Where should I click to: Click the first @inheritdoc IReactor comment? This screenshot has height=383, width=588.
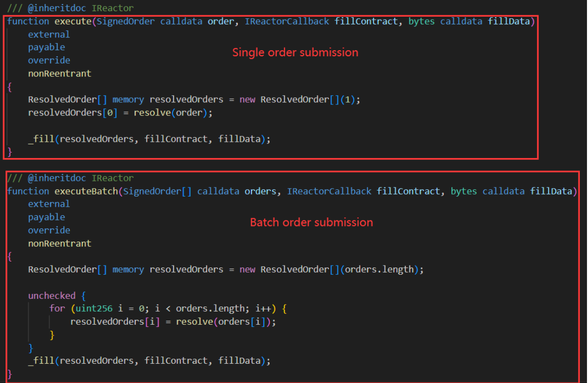click(x=70, y=8)
